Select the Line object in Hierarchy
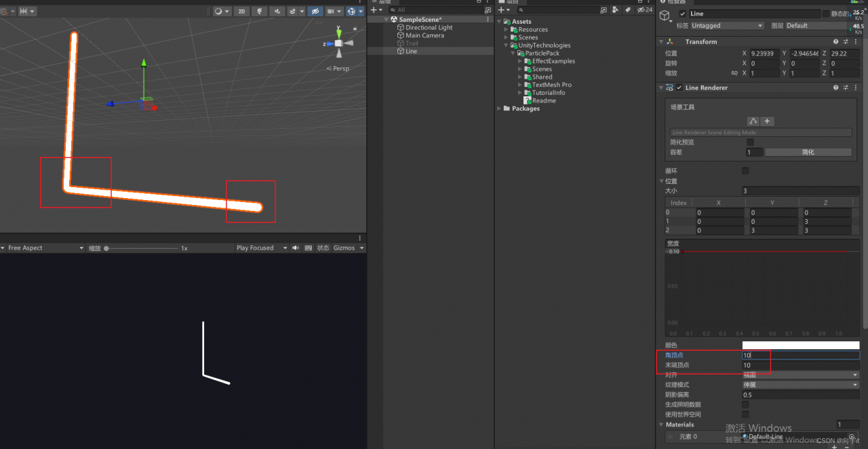The width and height of the screenshot is (868, 449). [412, 51]
